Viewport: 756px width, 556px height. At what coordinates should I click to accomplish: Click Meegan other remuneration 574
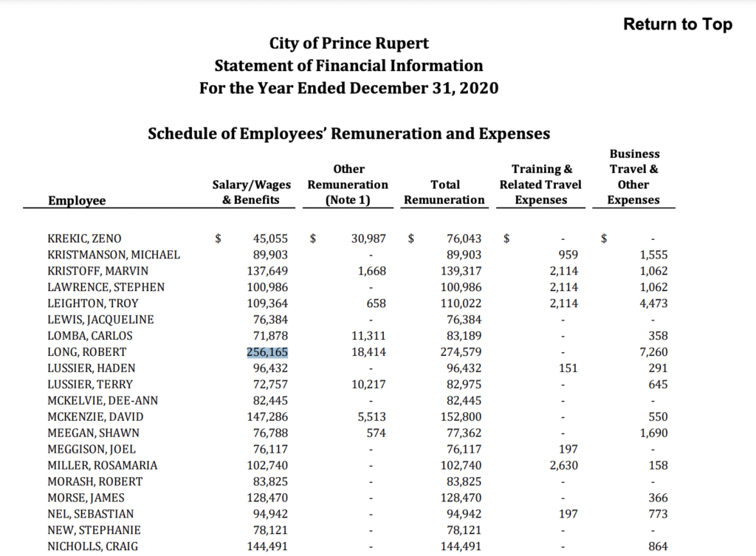pos(377,433)
